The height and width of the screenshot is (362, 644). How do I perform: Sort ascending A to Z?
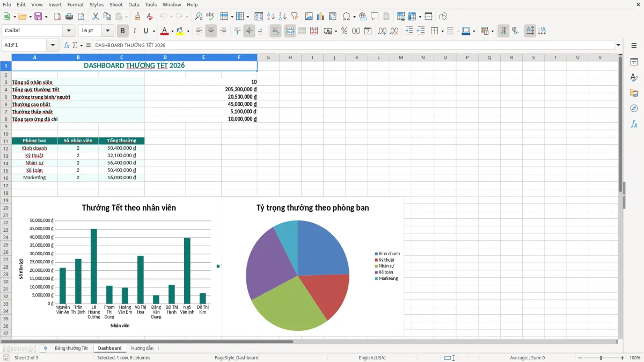[x=270, y=17]
